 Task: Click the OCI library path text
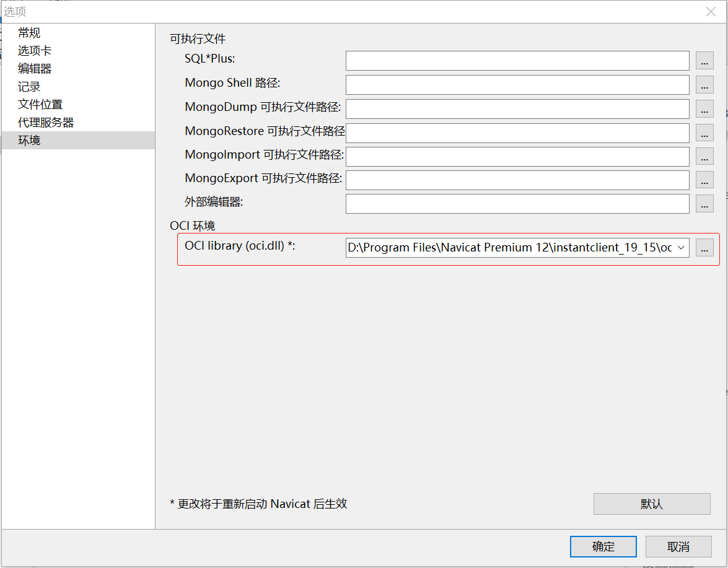click(510, 248)
